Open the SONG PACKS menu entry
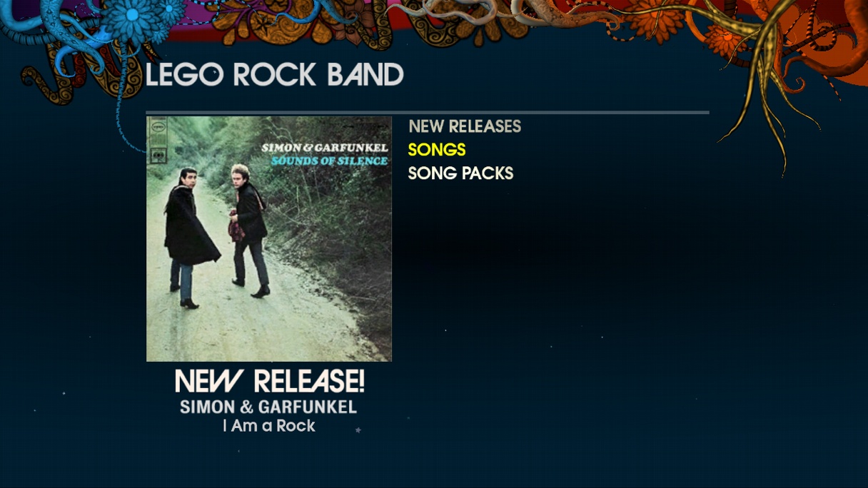 (x=460, y=173)
